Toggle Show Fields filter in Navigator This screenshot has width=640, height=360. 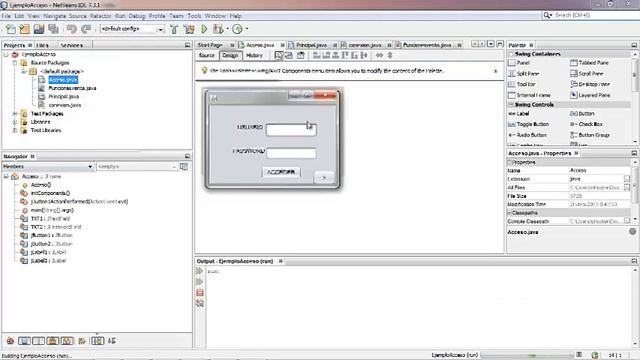24,341
